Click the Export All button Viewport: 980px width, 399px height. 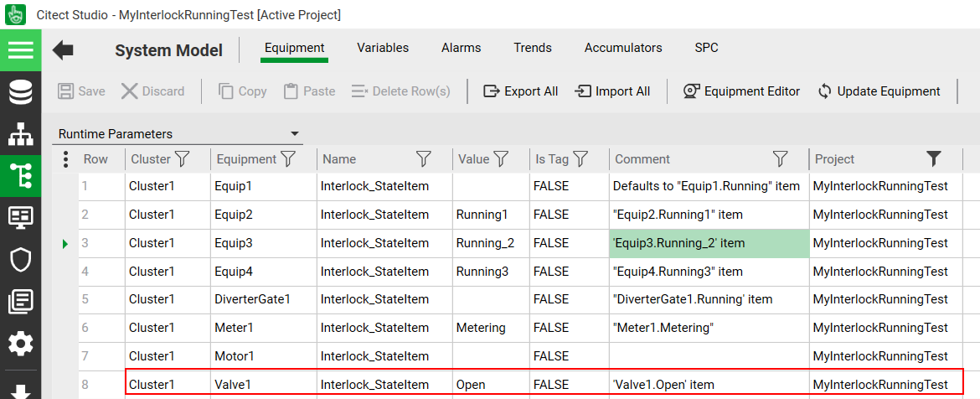click(x=521, y=91)
